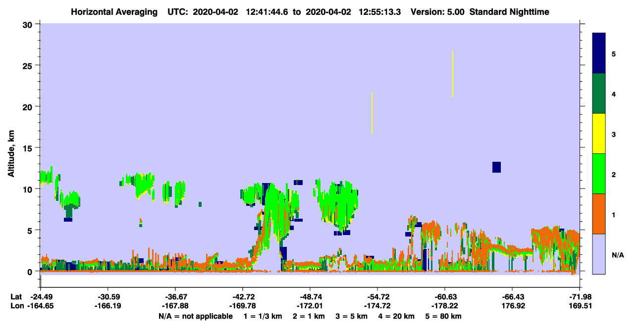Click the bright green colorbar segment labeled 2
644x330 pixels.
click(x=599, y=174)
